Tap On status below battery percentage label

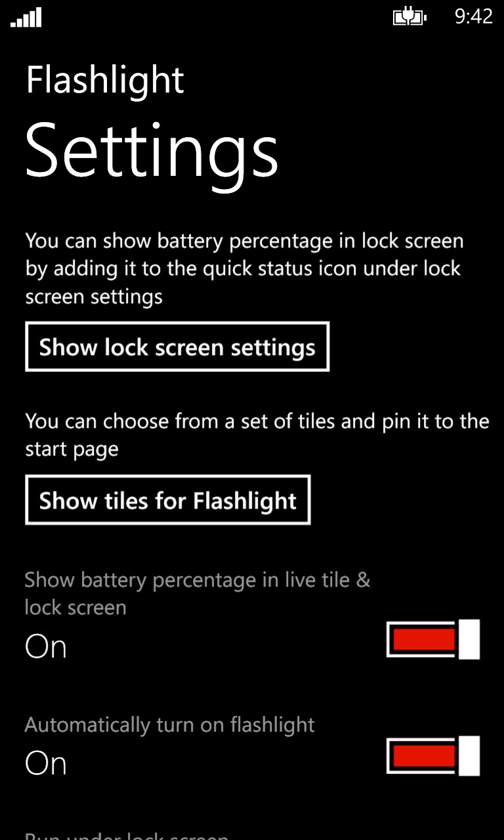(x=46, y=647)
